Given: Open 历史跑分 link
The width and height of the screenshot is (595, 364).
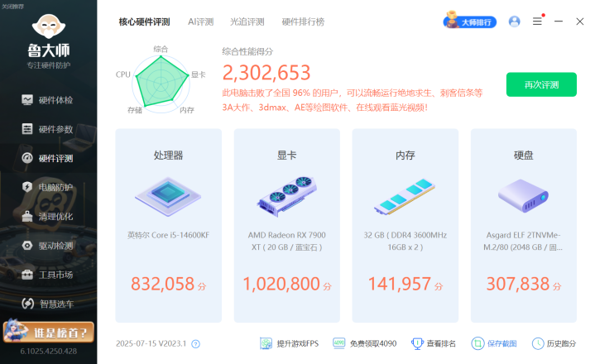Looking at the screenshot, I should [561, 343].
